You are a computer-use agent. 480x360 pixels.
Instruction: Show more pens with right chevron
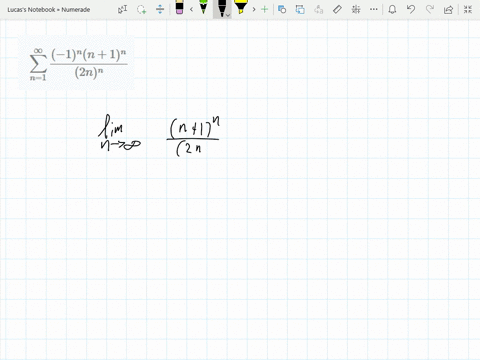pos(254,9)
